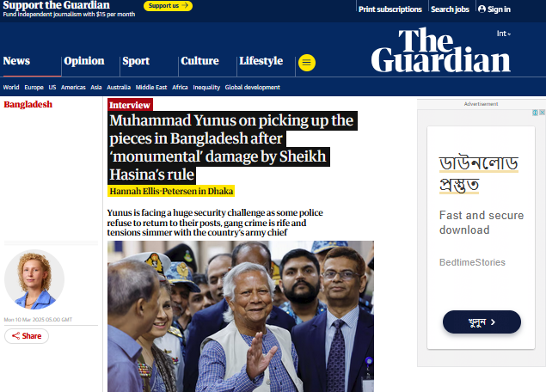Screen dimensions: 546x392
Task: Click the author portrait photo
Action: 34,279
